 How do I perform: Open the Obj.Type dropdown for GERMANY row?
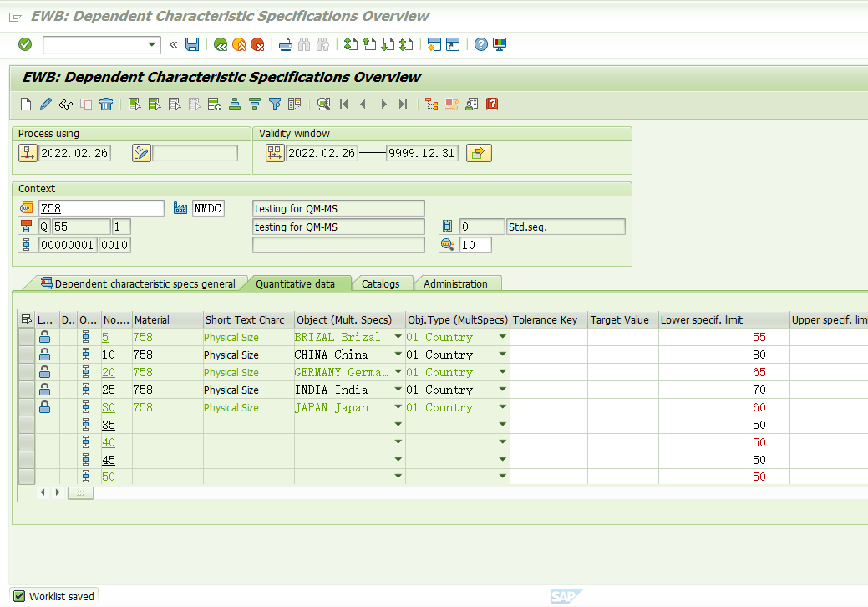[502, 371]
